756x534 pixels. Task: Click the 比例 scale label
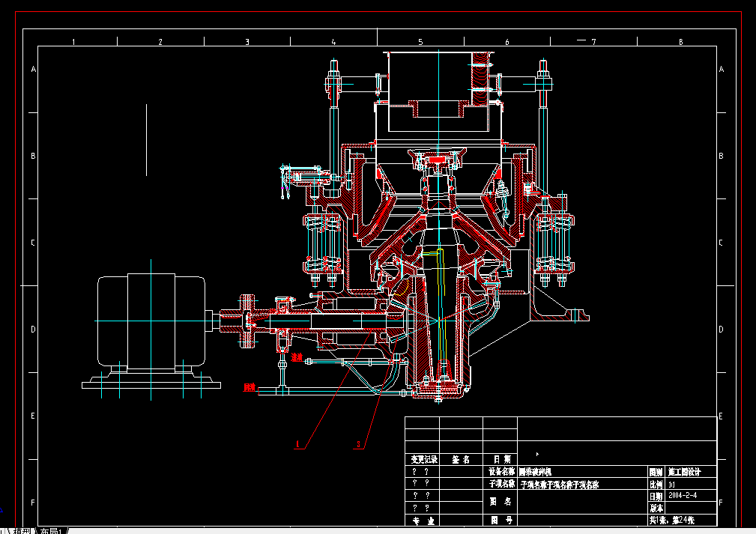(656, 485)
